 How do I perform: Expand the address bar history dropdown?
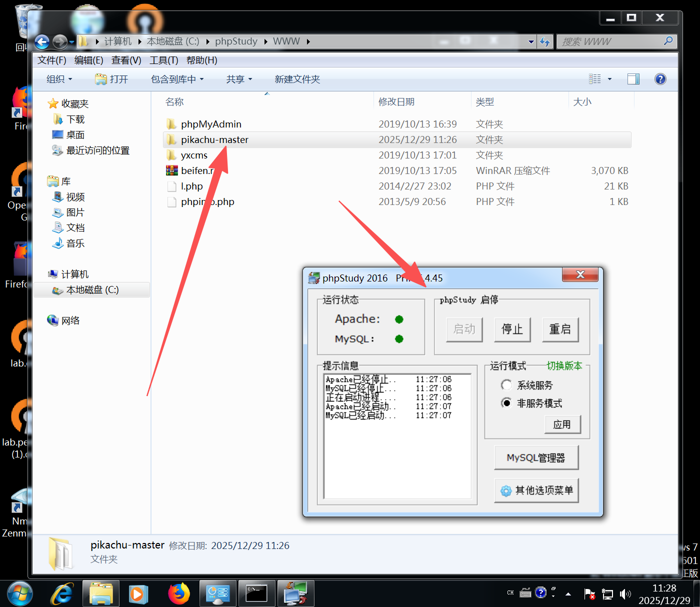(531, 41)
